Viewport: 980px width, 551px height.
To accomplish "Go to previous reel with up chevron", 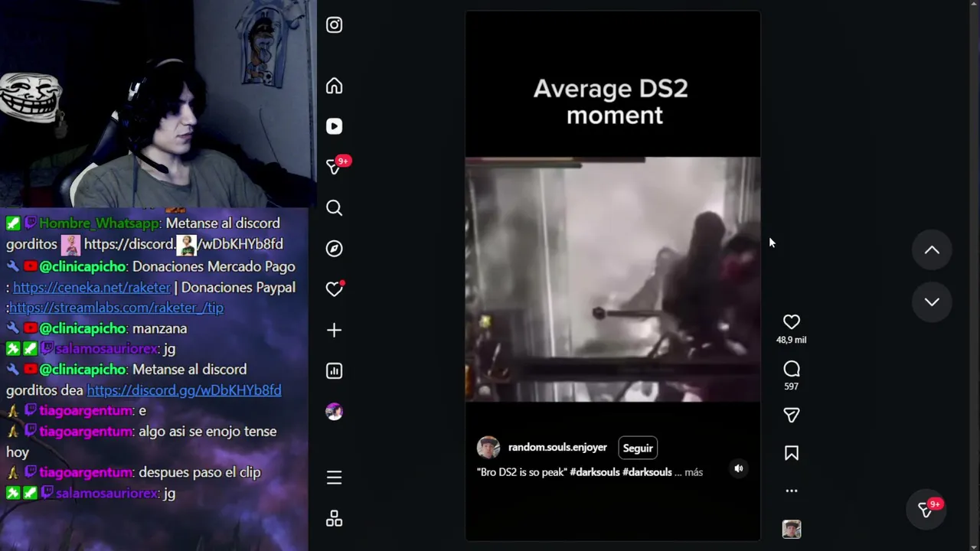I will point(932,250).
